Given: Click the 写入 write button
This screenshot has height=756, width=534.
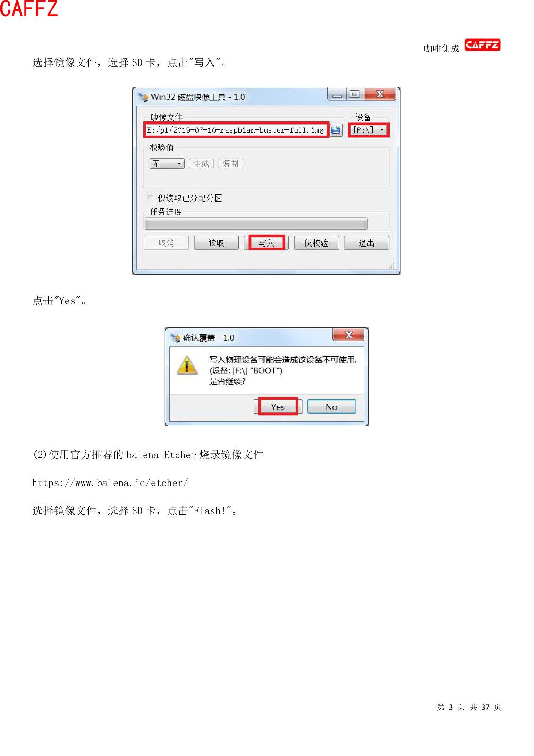Looking at the screenshot, I should (x=266, y=243).
